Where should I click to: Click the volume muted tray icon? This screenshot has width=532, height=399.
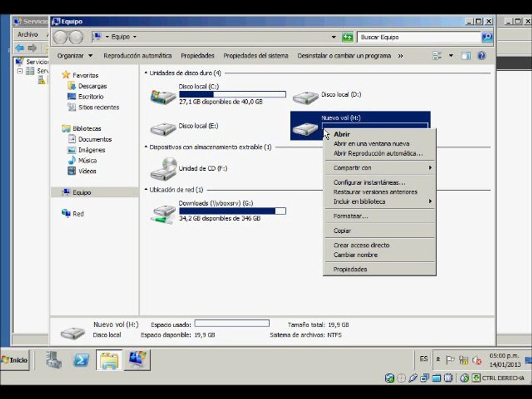[x=477, y=360]
